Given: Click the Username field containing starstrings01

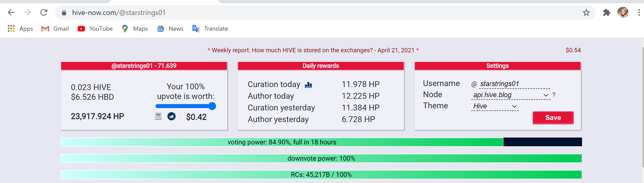Looking at the screenshot, I should tap(515, 84).
